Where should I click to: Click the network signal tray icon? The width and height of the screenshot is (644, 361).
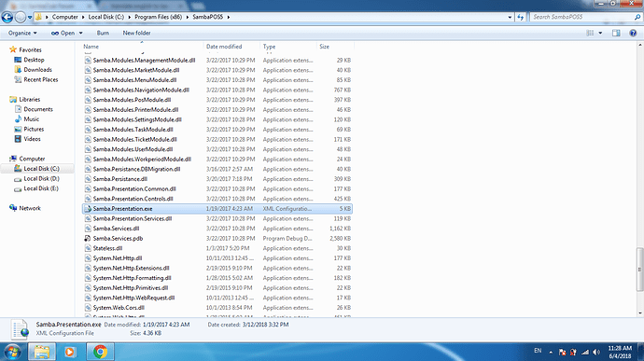click(585, 352)
